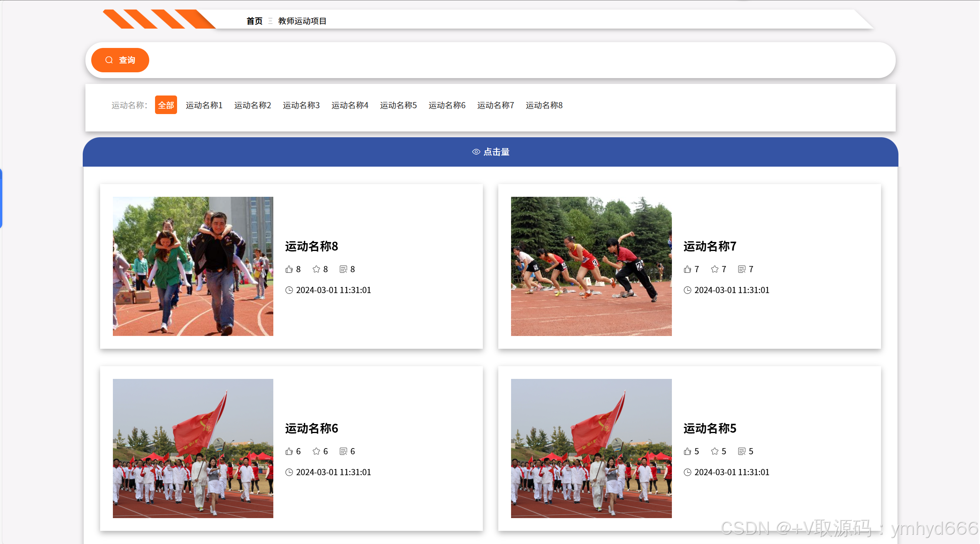Select the 全部 filter option
The height and width of the screenshot is (544, 980).
166,105
